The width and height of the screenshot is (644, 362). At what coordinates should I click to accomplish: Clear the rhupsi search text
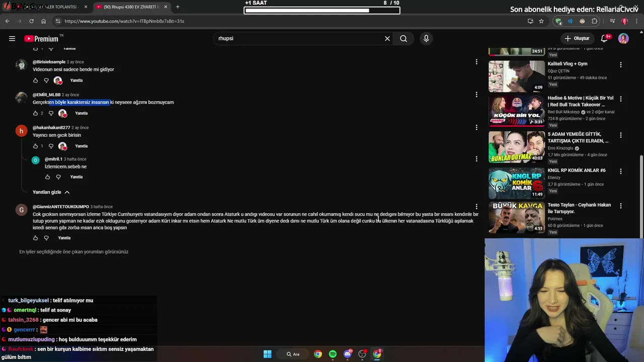coord(387,38)
